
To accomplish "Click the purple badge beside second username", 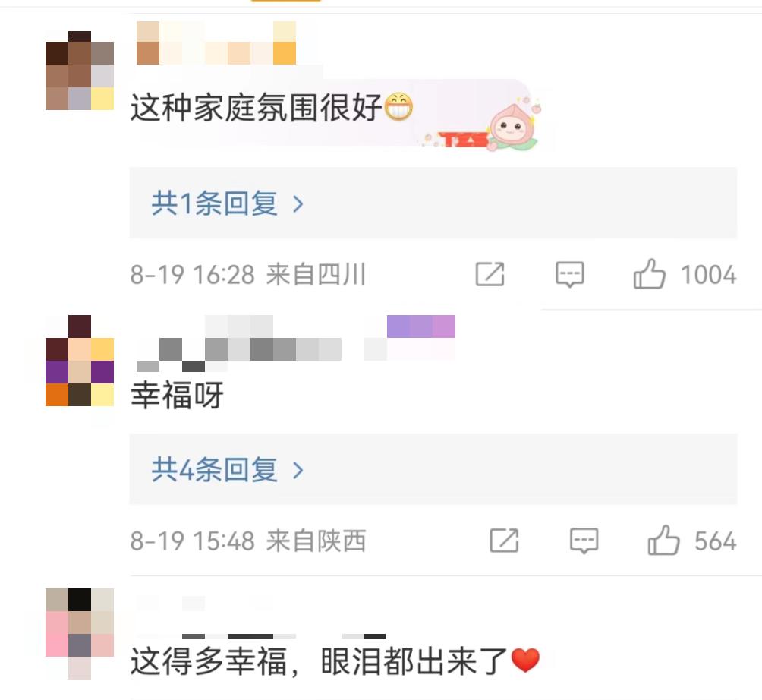I will click(421, 326).
